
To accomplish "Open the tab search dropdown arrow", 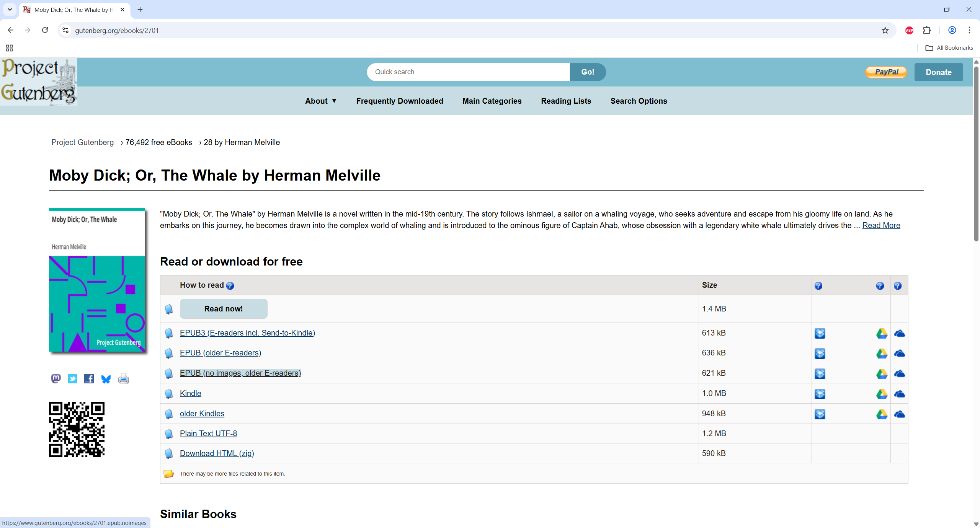I will click(10, 10).
